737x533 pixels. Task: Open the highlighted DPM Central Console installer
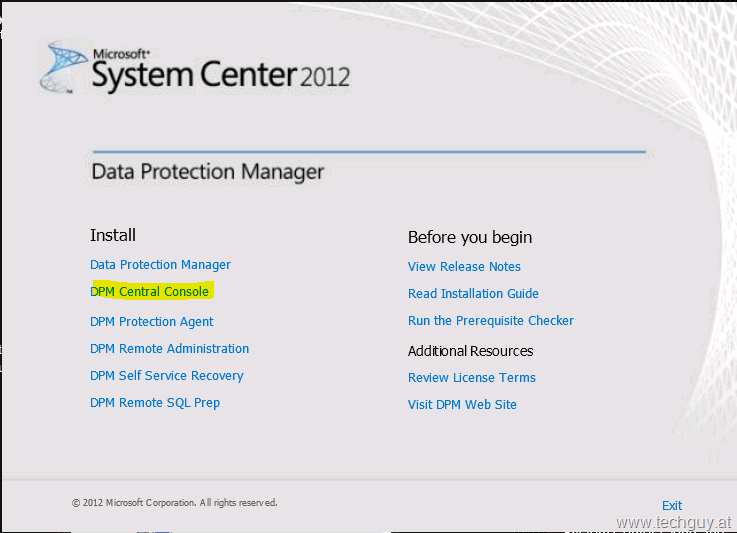pos(149,291)
